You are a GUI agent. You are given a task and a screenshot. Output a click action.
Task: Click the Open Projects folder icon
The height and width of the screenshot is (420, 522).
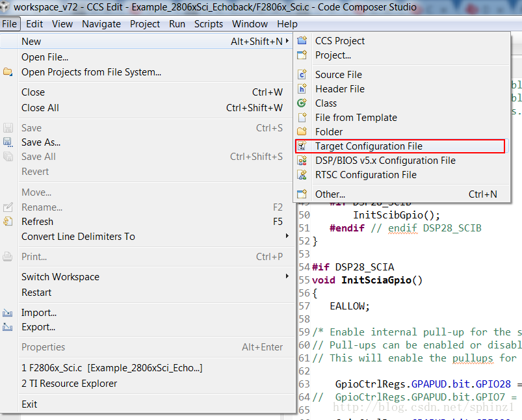(8, 72)
